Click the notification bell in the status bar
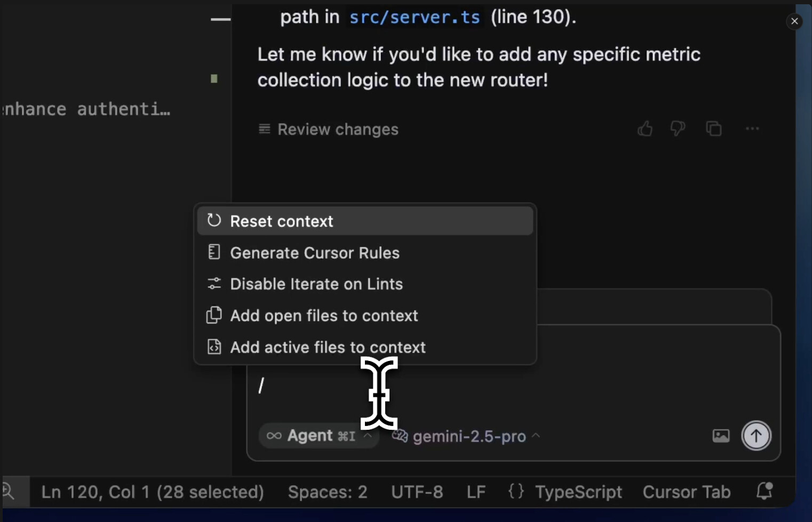The height and width of the screenshot is (522, 812). (764, 491)
